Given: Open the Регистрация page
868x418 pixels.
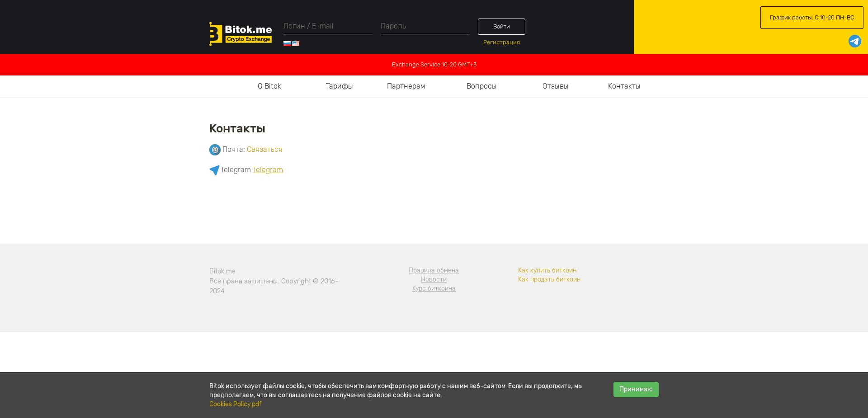Looking at the screenshot, I should (501, 42).
